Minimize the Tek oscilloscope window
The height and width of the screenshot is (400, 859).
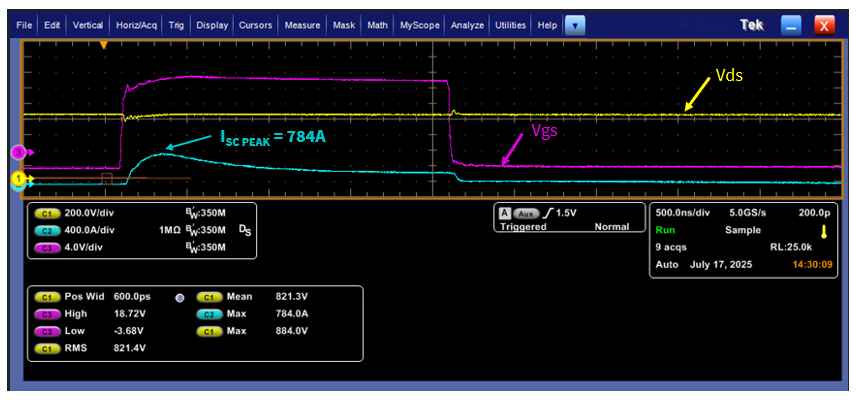click(x=791, y=25)
